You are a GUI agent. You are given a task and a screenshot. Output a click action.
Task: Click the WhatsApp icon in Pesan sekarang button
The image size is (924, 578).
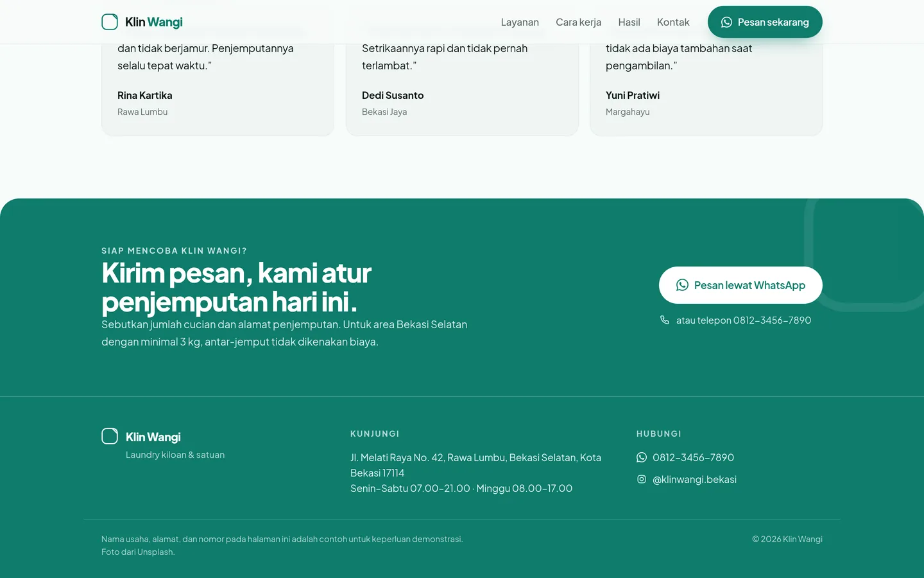726,22
